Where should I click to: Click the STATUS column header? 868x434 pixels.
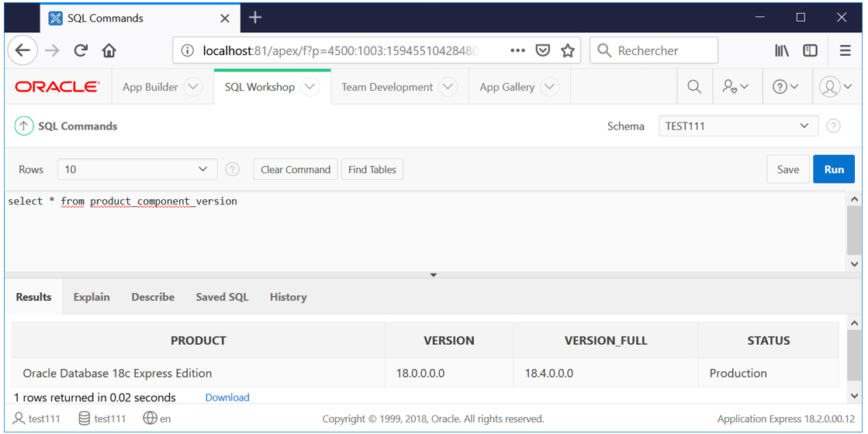(769, 340)
